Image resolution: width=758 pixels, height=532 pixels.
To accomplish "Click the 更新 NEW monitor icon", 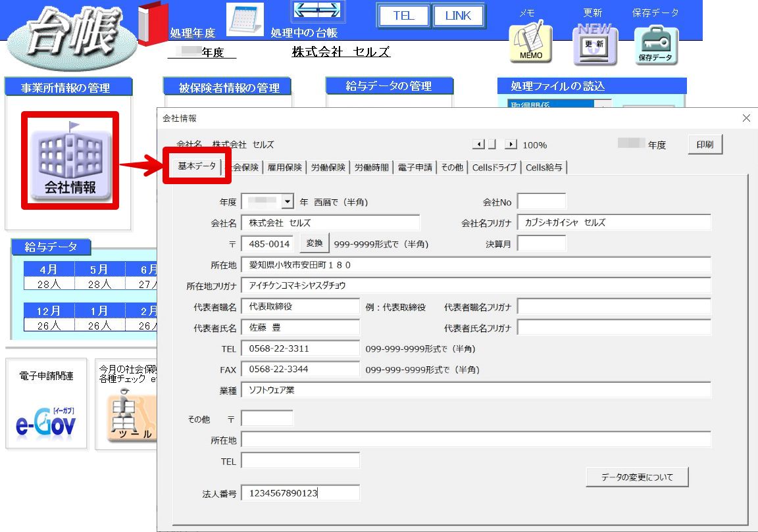I will pyautogui.click(x=595, y=44).
